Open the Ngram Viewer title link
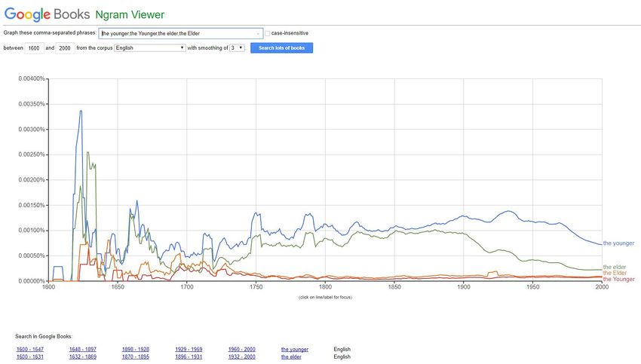 pyautogui.click(x=130, y=14)
